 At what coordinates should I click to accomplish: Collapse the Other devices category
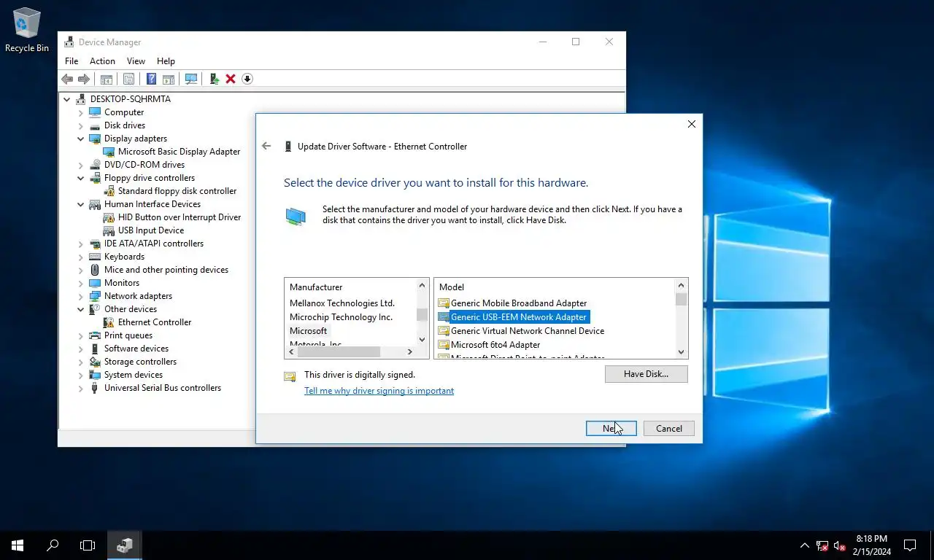pyautogui.click(x=81, y=309)
